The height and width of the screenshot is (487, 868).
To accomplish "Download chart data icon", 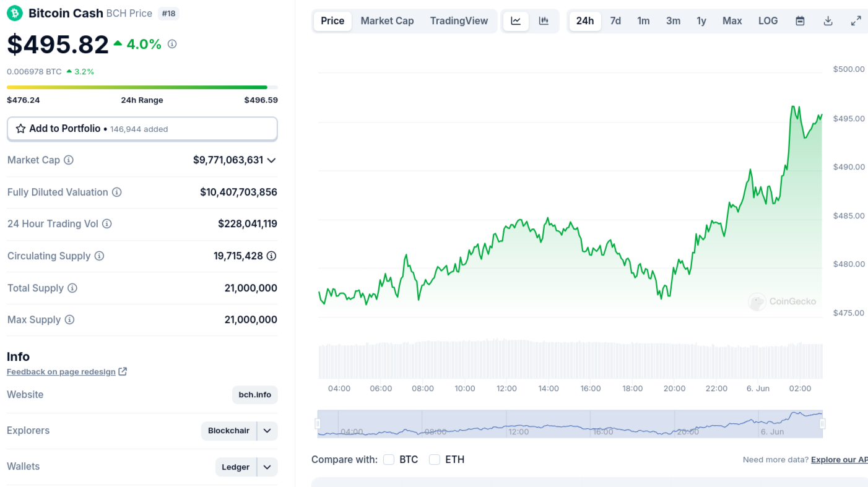I will tap(828, 20).
